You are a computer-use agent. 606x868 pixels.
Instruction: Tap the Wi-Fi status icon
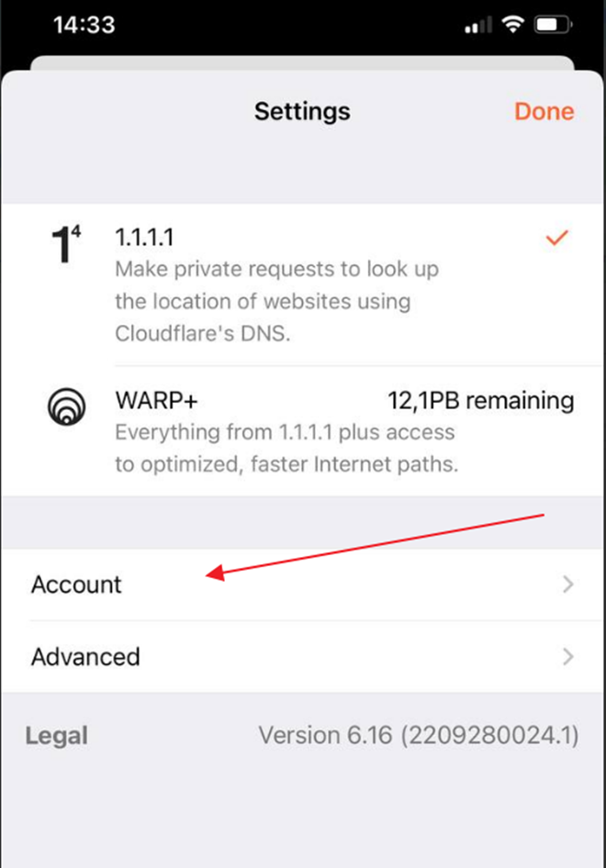(513, 25)
